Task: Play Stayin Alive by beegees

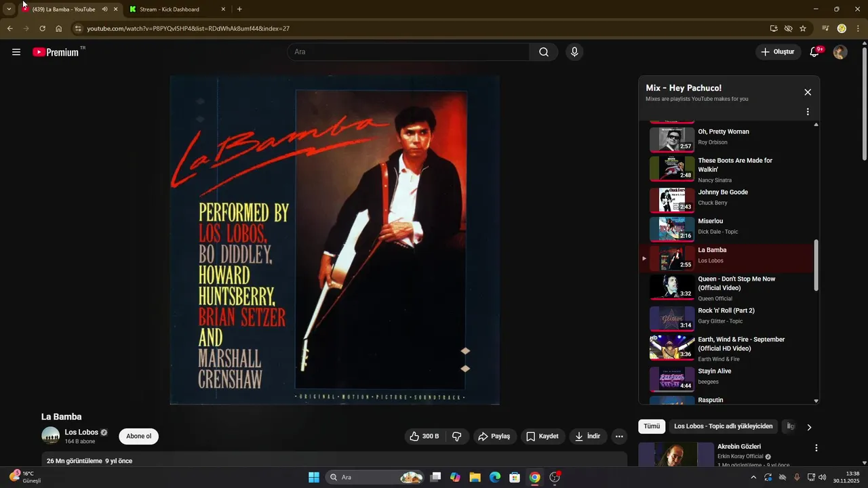Action: [726, 378]
